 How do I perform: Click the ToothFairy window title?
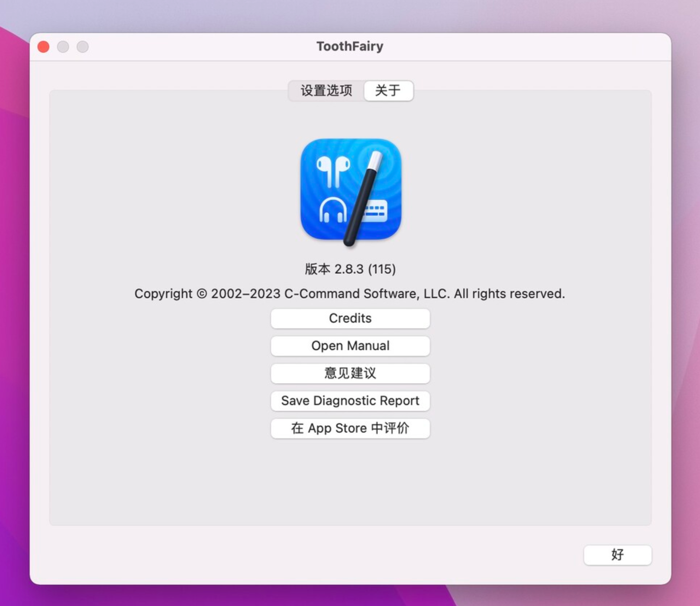pyautogui.click(x=350, y=46)
